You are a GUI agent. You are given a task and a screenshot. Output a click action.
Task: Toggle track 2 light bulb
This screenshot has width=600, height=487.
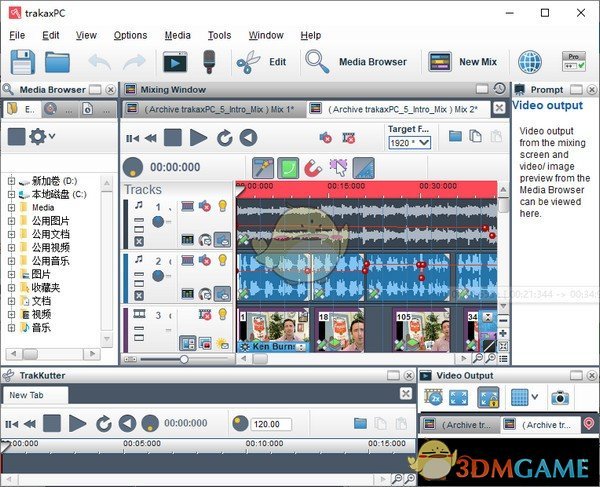(223, 260)
